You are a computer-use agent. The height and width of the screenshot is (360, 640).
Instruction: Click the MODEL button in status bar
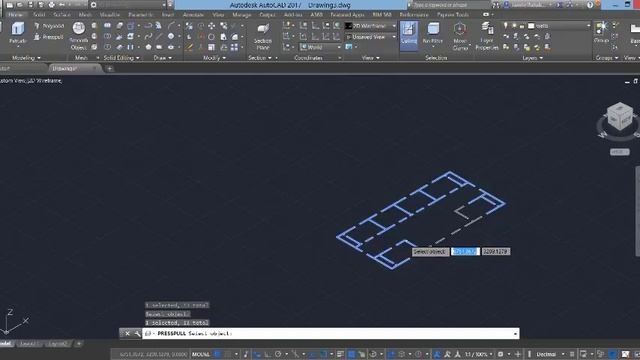(x=200, y=354)
